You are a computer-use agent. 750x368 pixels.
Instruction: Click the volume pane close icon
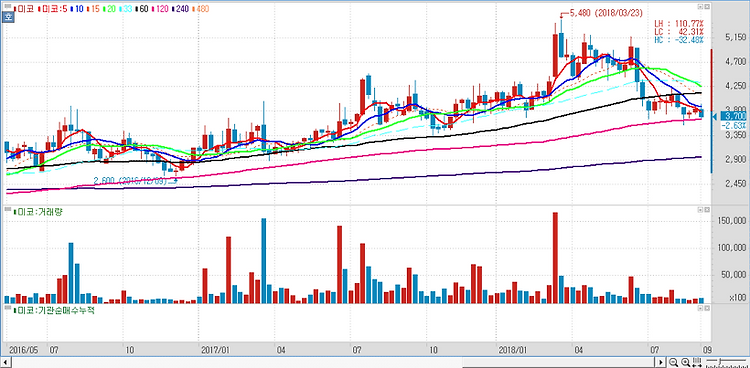point(707,210)
